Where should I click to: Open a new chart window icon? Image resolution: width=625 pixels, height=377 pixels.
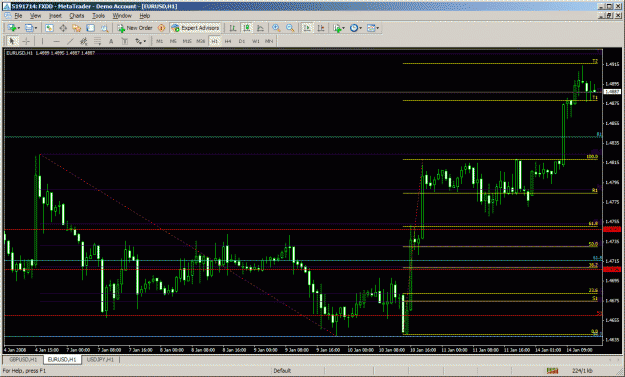12,28
